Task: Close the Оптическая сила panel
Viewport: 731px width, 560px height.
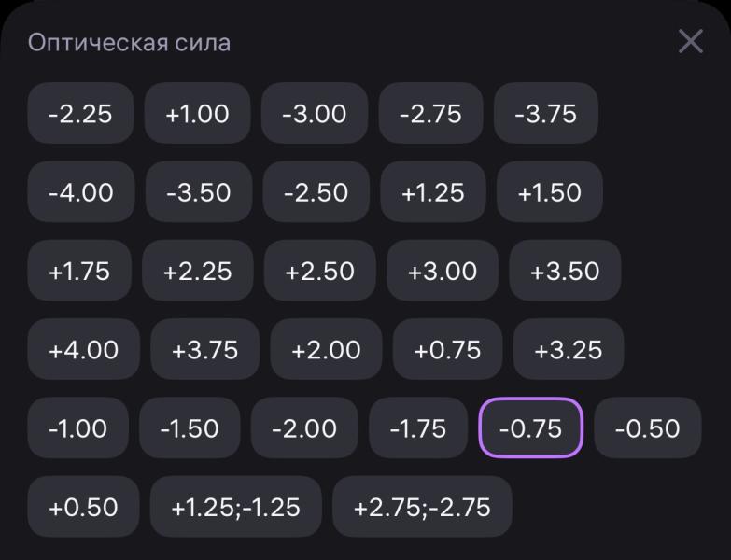Action: (690, 42)
